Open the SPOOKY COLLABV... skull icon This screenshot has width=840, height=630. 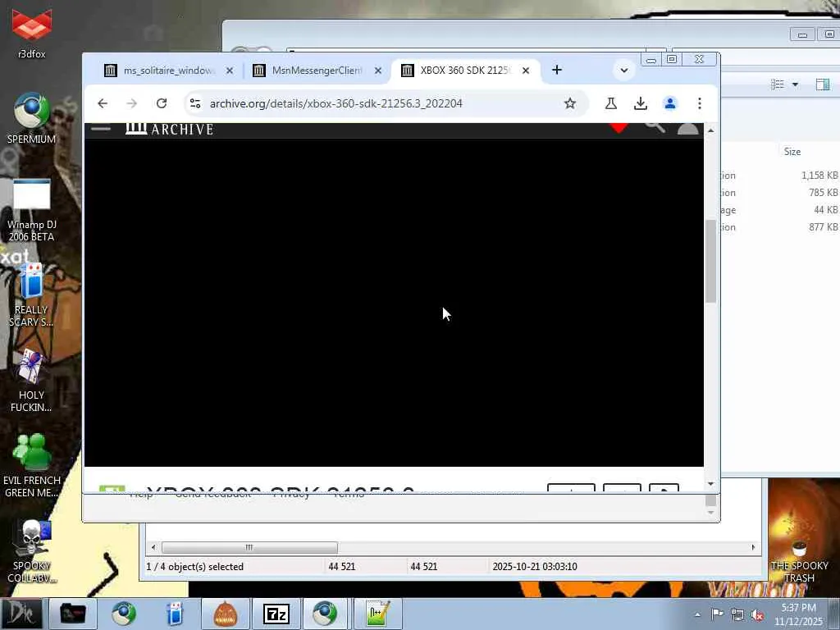click(x=32, y=552)
